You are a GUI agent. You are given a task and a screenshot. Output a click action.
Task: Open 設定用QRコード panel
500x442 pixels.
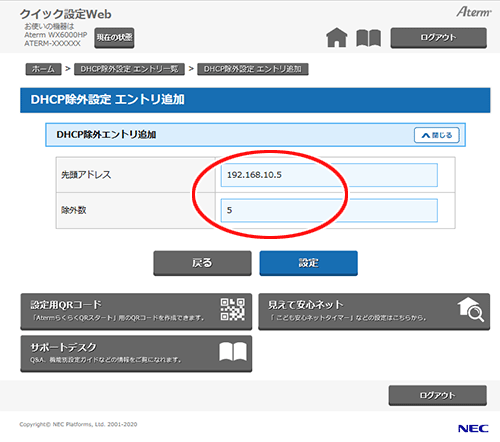tap(136, 312)
